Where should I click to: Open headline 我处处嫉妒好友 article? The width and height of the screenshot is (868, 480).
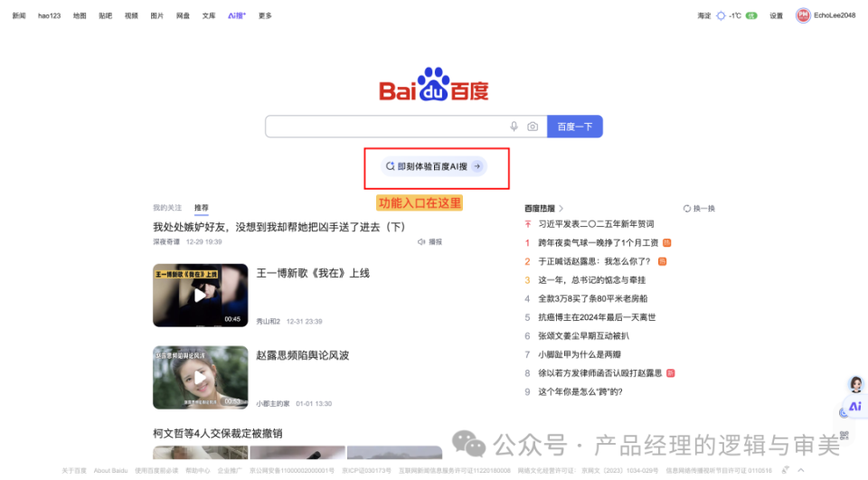280,227
